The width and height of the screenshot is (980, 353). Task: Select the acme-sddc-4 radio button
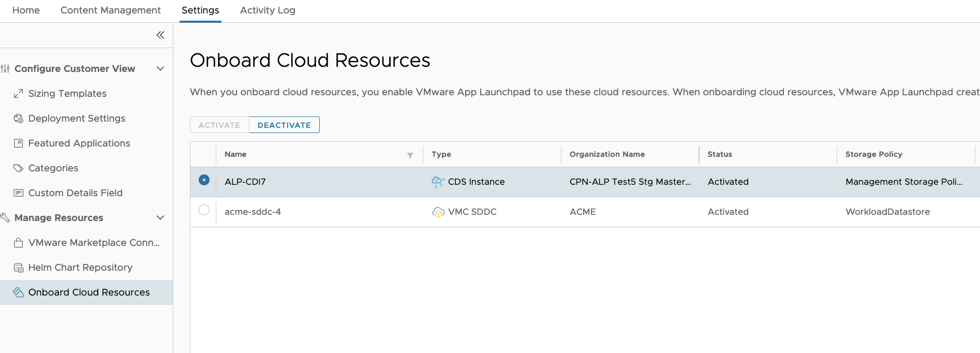click(x=204, y=210)
